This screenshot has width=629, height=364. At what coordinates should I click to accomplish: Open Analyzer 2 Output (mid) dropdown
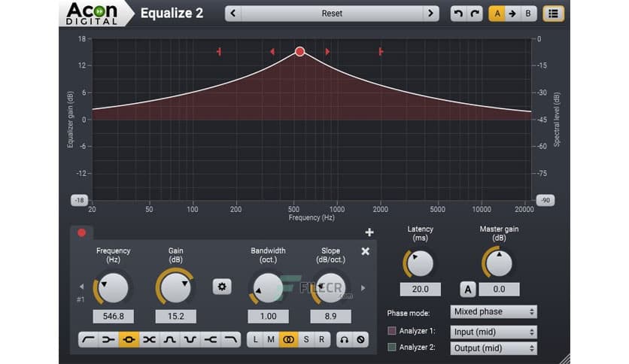[494, 348]
